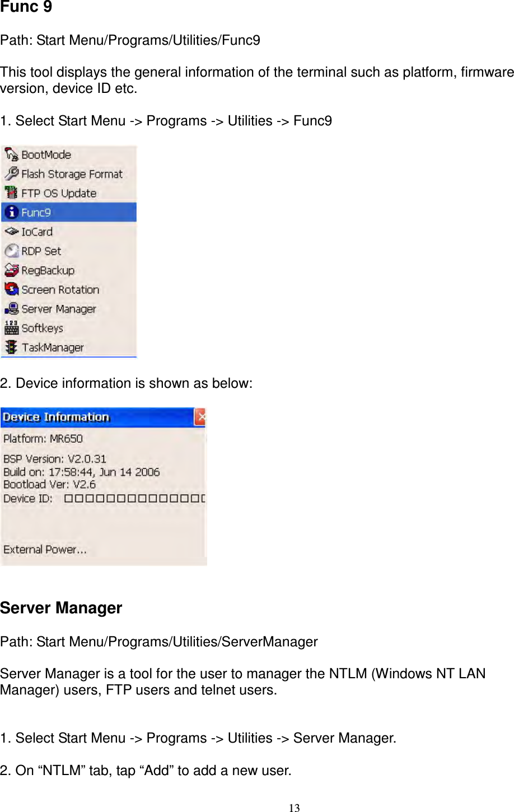The height and width of the screenshot is (812, 514).
Task: Select the RDP Set icon
Action: (12, 251)
